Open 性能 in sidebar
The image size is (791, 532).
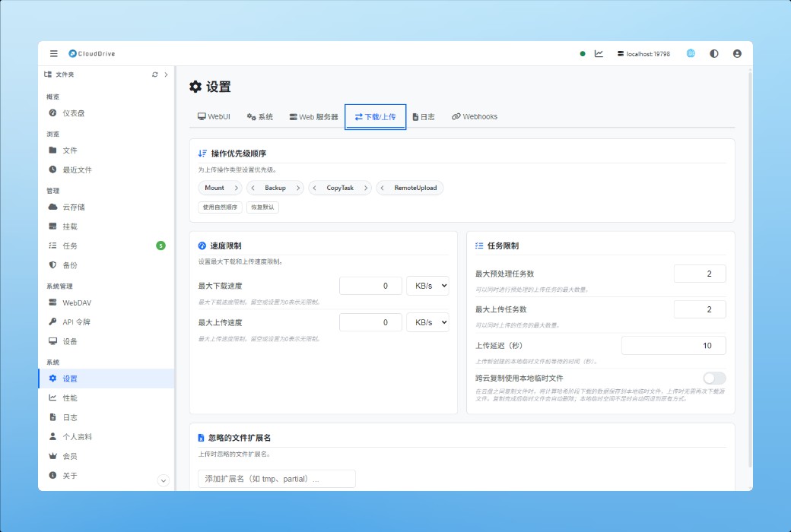[x=106, y=398]
